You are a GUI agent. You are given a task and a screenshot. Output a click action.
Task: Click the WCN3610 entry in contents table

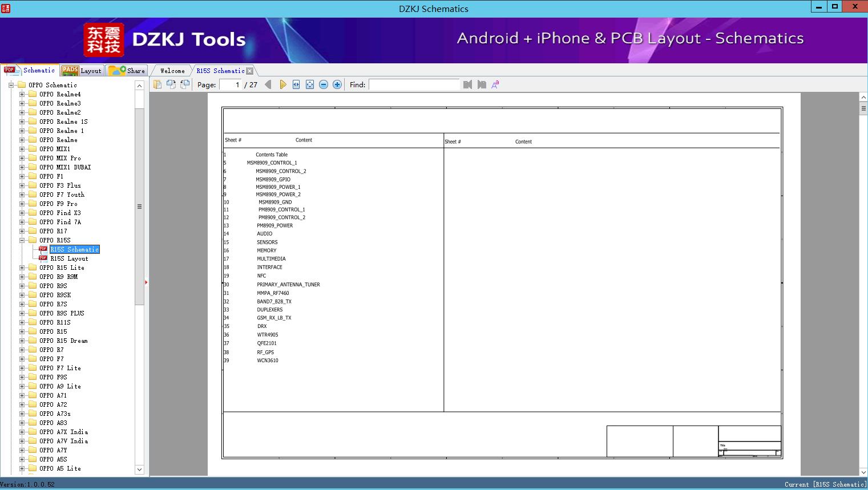[268, 361]
